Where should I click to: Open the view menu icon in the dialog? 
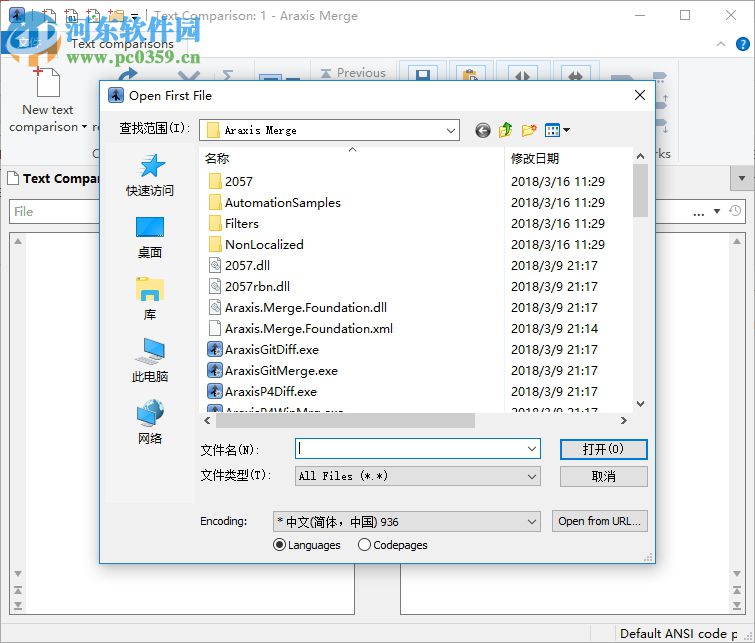[557, 130]
